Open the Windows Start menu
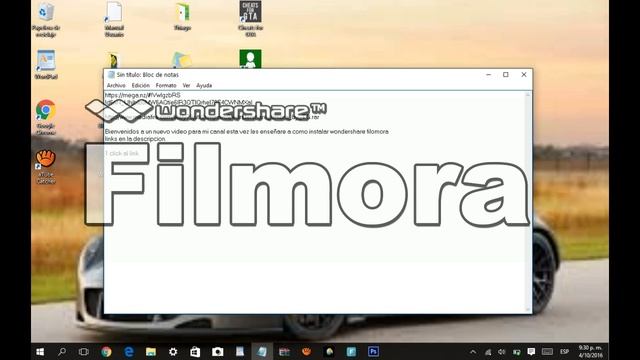Viewport: 640px width, 360px height. coord(40,351)
